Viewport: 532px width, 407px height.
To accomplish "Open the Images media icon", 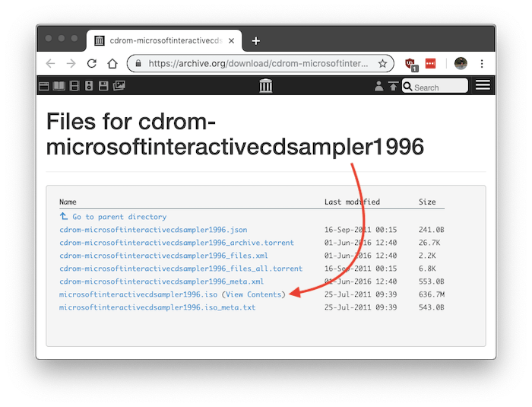I will pos(119,86).
